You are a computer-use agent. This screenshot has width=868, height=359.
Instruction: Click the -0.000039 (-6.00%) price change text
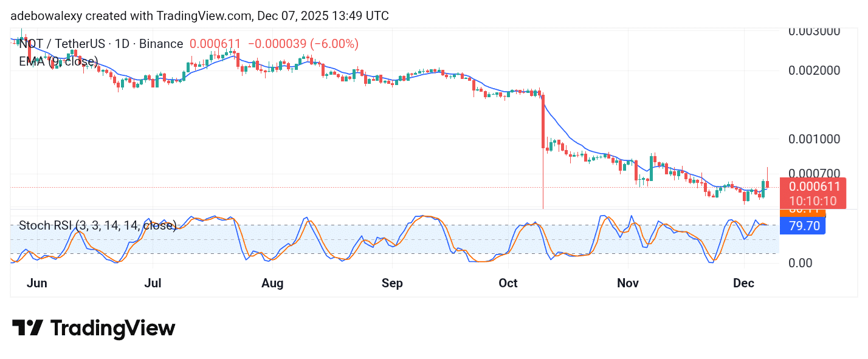coord(303,44)
